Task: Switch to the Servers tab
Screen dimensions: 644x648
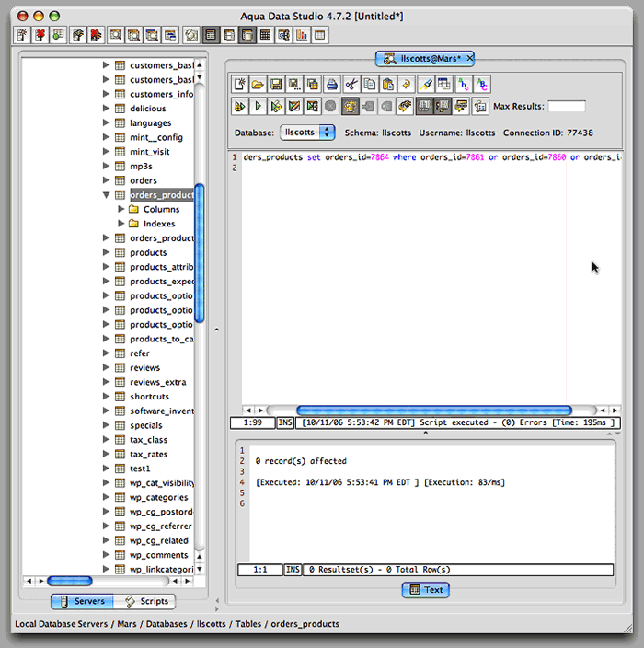Action: (82, 601)
